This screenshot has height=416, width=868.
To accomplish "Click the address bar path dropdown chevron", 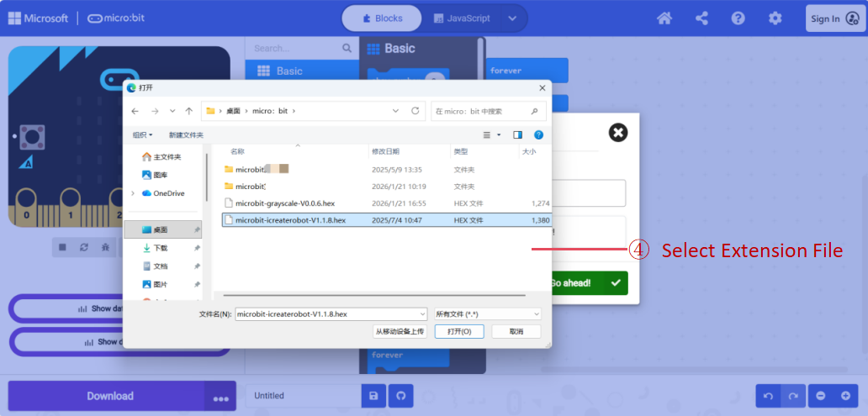I will [x=396, y=111].
